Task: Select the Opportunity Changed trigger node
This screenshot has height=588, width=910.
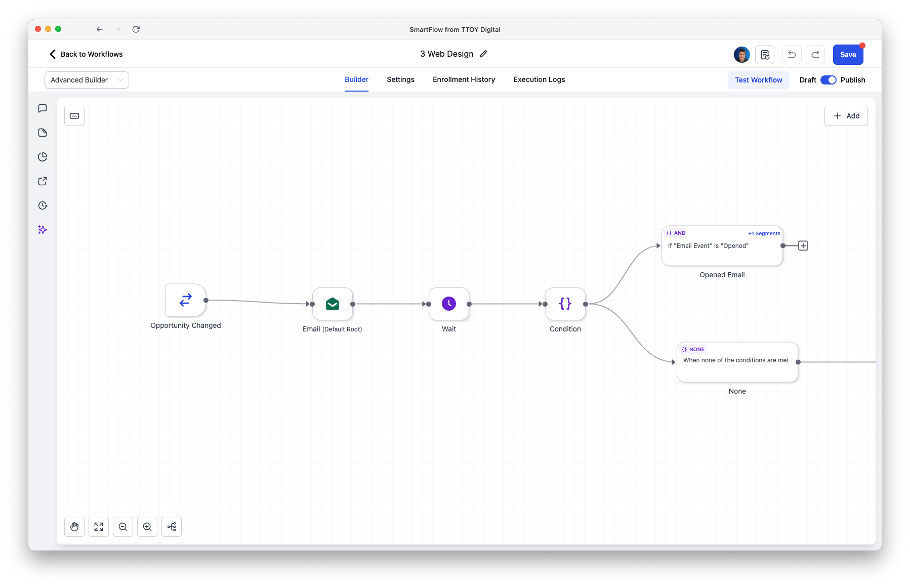Action: pos(185,300)
